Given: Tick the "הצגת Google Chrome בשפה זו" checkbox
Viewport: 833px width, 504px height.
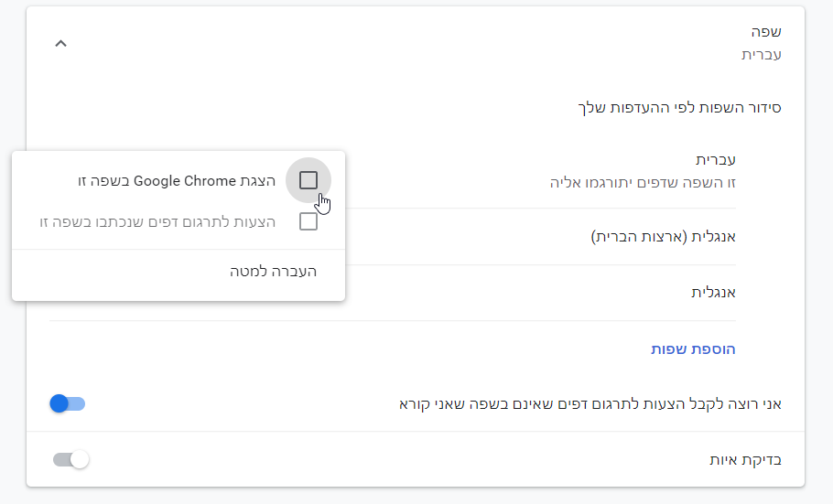Looking at the screenshot, I should [x=308, y=180].
